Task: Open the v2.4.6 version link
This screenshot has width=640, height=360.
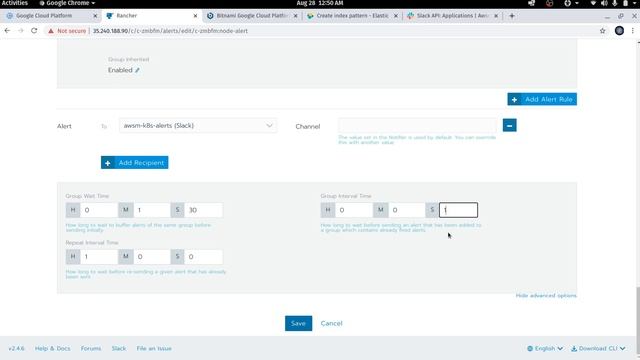Action: click(16, 349)
